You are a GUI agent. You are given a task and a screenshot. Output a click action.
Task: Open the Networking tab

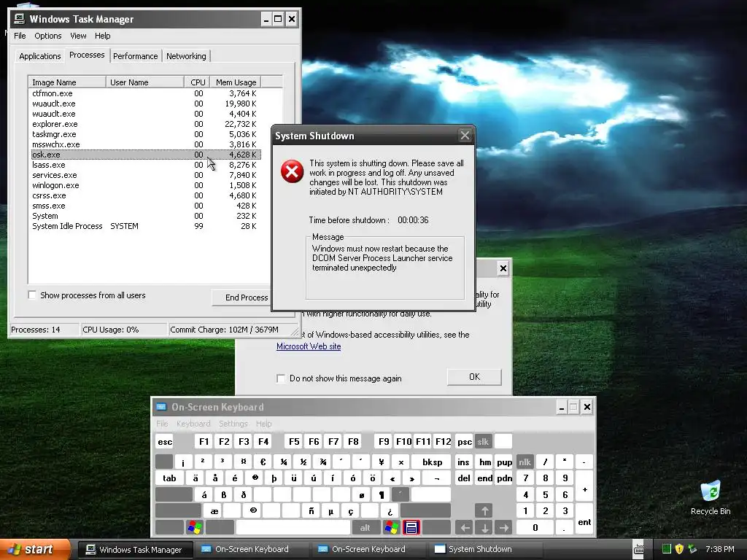186,56
